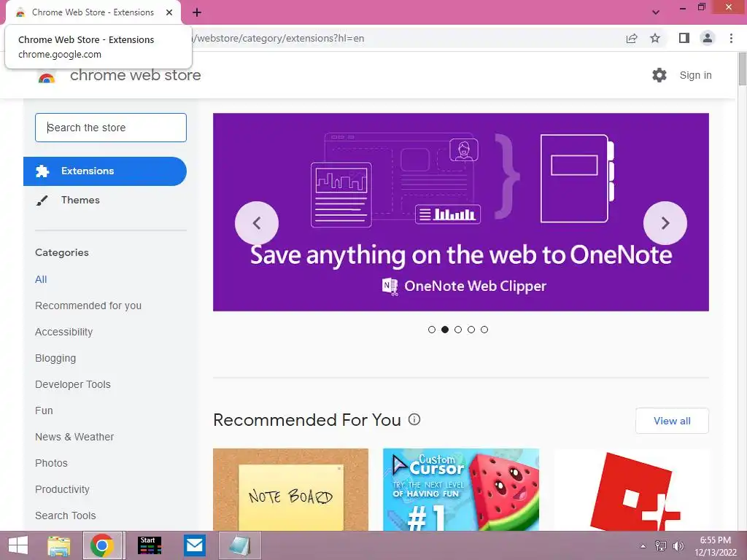
Task: Open the Recommended for you category
Action: (88, 306)
